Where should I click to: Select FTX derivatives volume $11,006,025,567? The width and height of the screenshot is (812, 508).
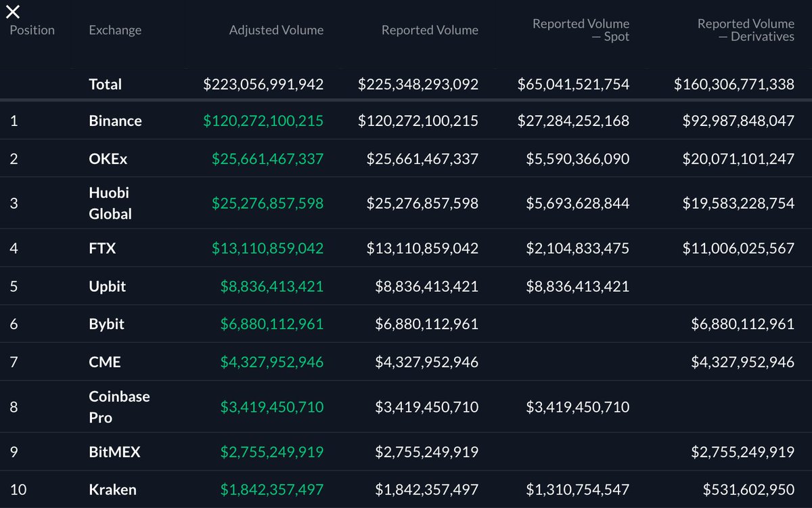738,249
